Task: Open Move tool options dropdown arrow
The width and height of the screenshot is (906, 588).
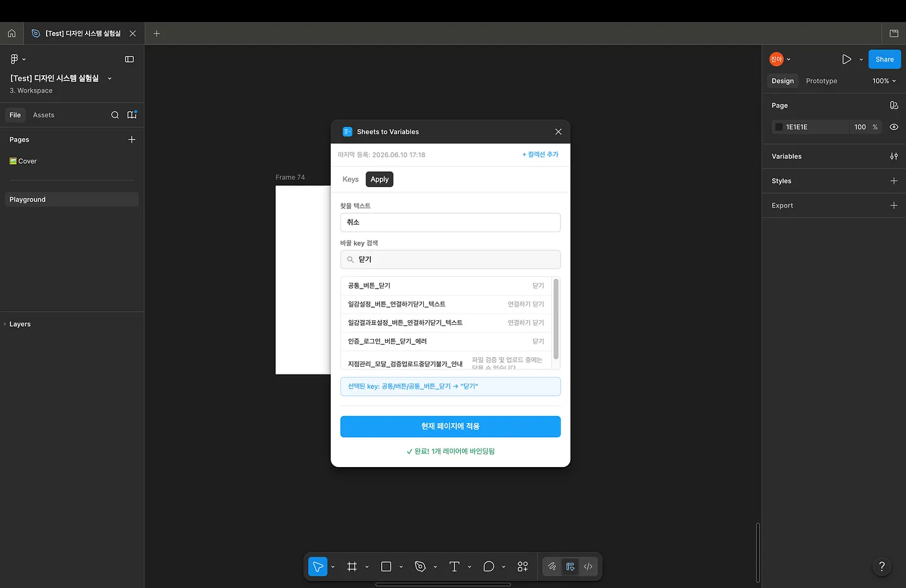Action: click(333, 567)
